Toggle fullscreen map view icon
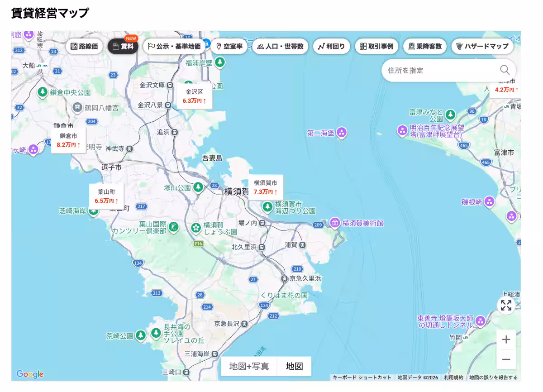This screenshot has height=392, width=543. pos(506,306)
